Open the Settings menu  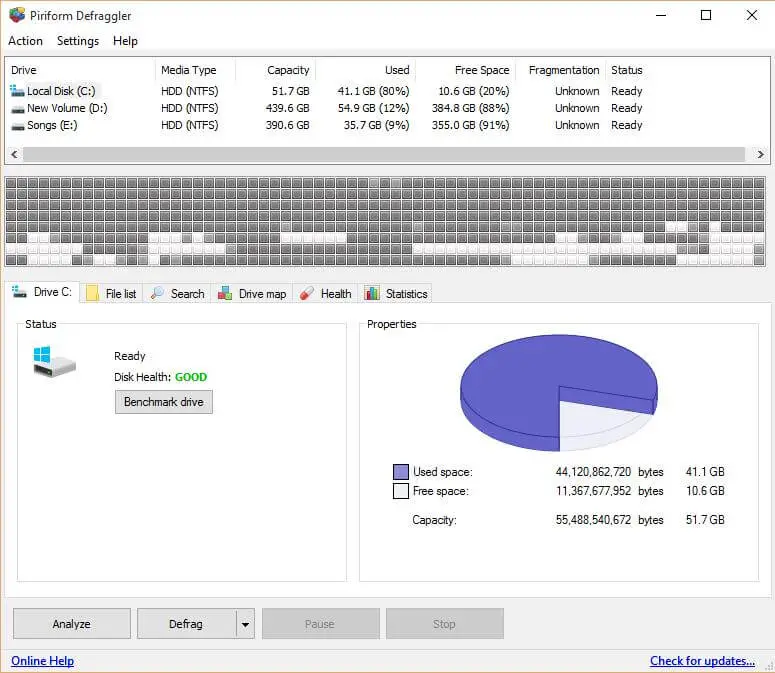click(x=78, y=41)
